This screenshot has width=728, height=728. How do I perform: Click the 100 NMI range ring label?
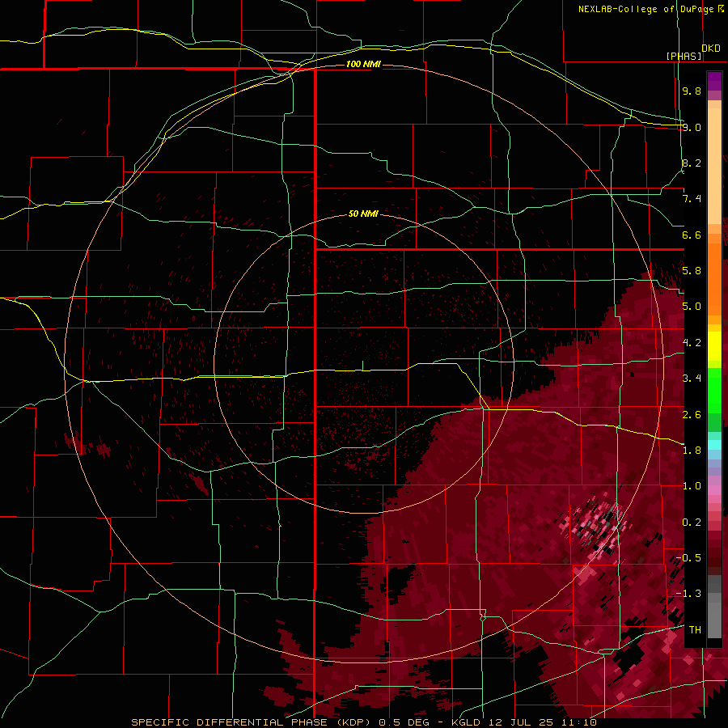click(x=363, y=64)
